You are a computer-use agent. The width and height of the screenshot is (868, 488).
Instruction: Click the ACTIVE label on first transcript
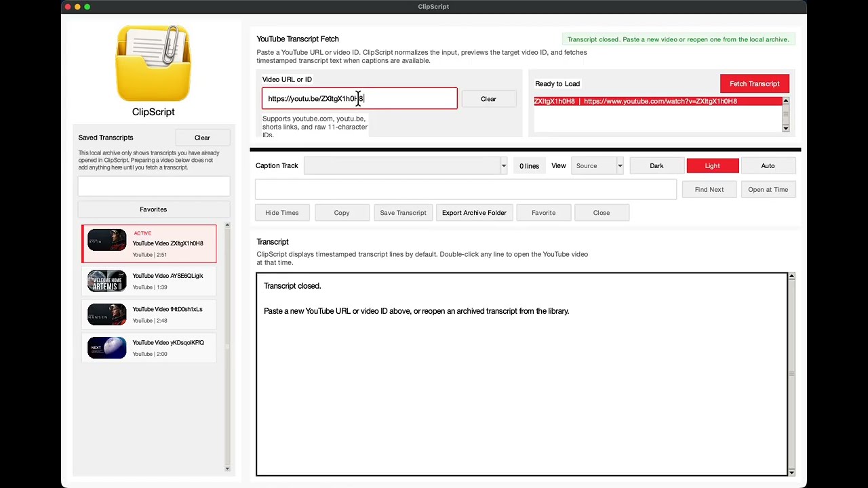[142, 233]
